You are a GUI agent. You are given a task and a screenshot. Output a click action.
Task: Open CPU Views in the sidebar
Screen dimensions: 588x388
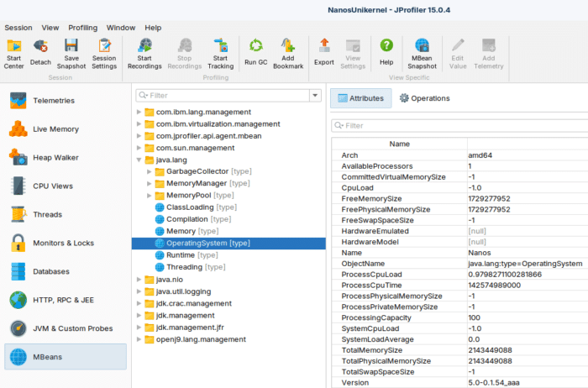point(52,186)
